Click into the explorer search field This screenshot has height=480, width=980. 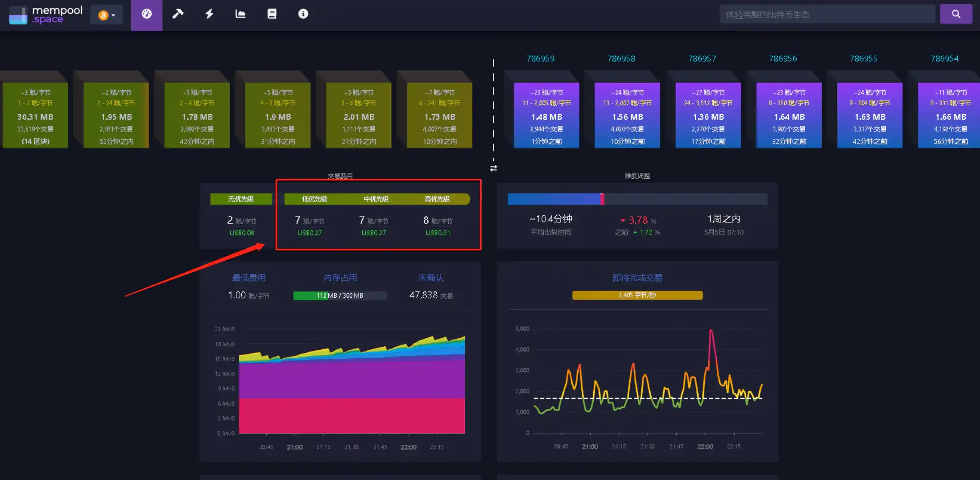tap(827, 15)
